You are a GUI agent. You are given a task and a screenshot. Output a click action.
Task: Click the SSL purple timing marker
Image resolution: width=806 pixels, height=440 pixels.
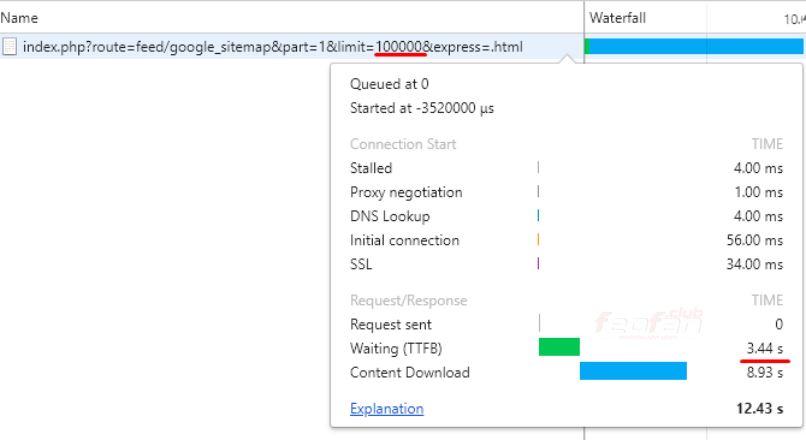pos(538,264)
